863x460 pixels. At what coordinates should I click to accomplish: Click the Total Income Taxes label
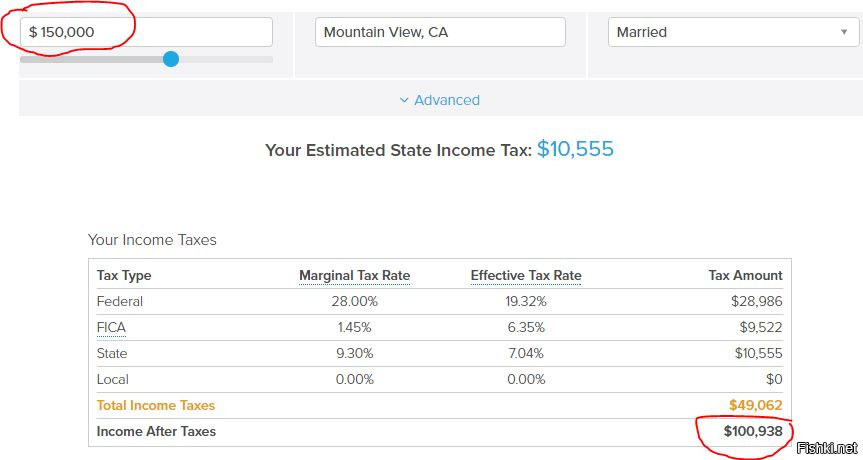[156, 406]
